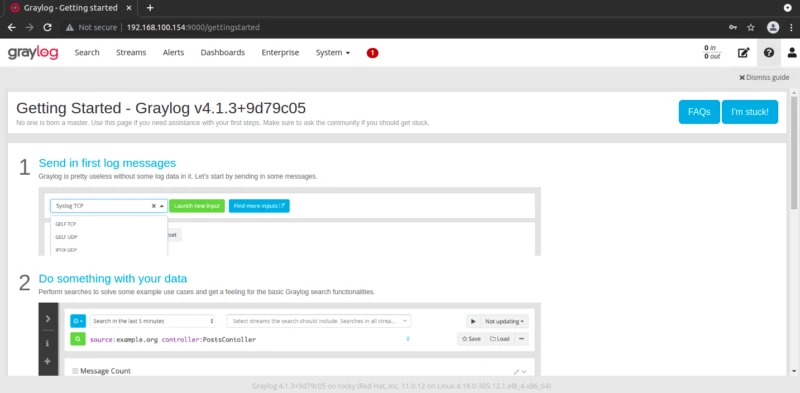This screenshot has height=393, width=800.
Task: Click the Dismiss guide link
Action: [764, 78]
